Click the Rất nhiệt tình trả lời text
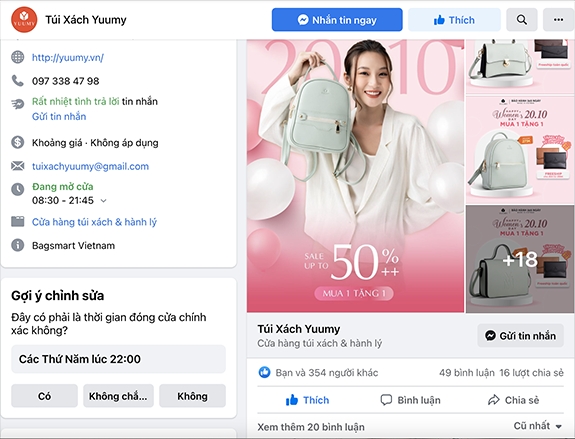 coord(76,102)
